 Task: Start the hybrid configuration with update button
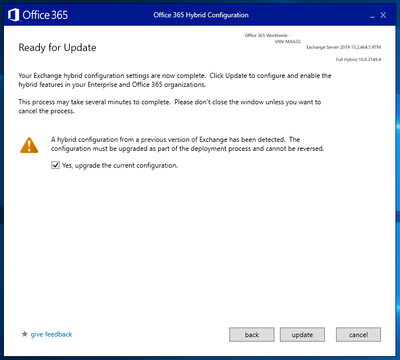click(302, 335)
